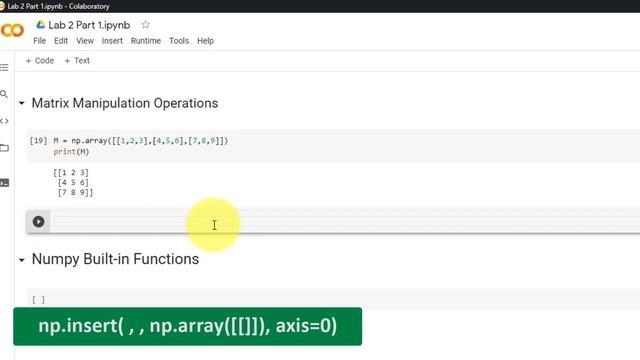This screenshot has height=360, width=640.
Task: Click the Matrix Manipulation Operations heading
Action: (x=125, y=103)
